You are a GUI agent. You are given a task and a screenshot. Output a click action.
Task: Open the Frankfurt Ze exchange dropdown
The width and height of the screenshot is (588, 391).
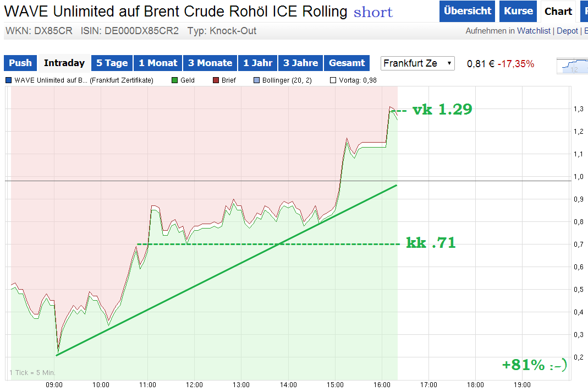pos(417,63)
